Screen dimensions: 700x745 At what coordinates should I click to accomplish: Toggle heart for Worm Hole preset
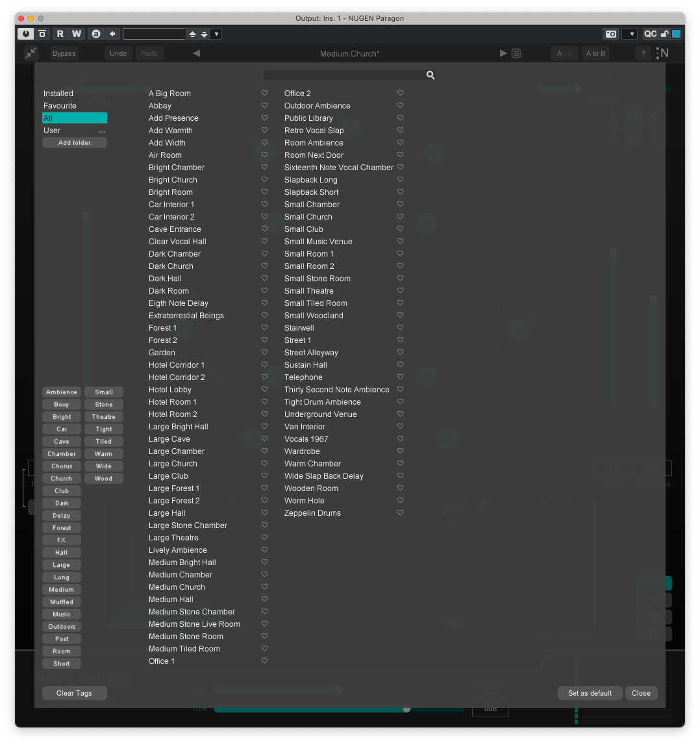click(x=400, y=501)
